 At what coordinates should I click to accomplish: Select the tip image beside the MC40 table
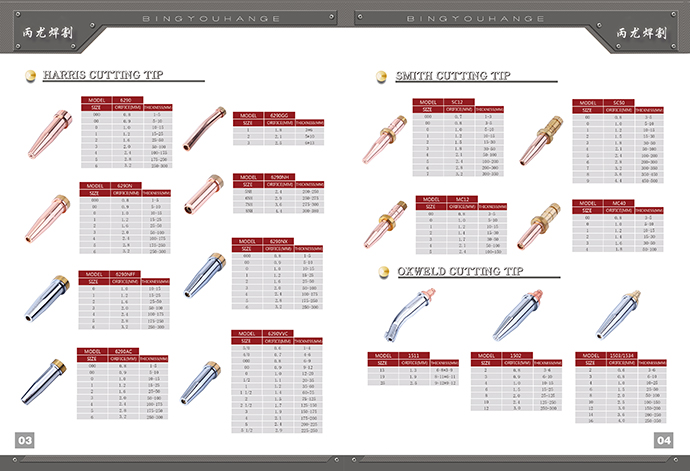tap(539, 226)
